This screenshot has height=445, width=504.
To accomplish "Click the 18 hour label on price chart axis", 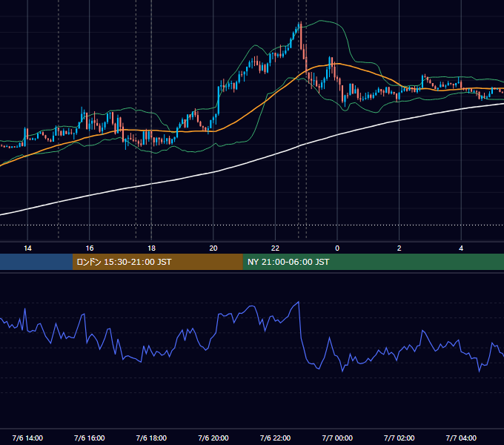I will click(151, 248).
